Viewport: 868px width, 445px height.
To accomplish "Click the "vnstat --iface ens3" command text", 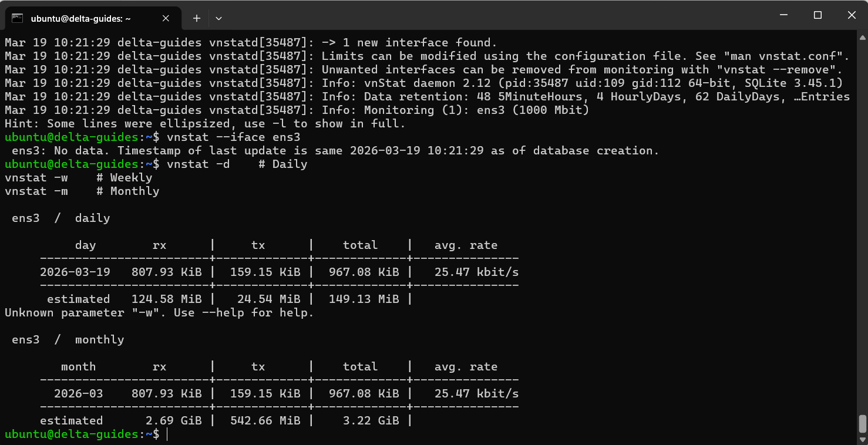I will tap(233, 137).
